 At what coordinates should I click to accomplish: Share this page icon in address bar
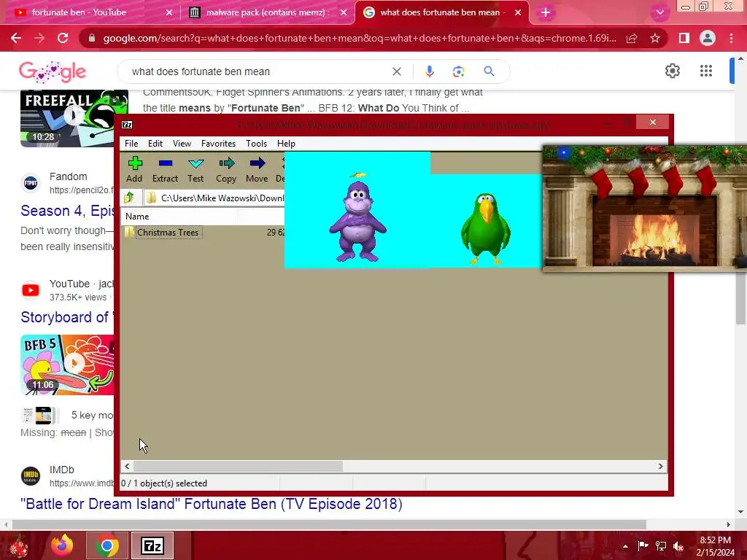pyautogui.click(x=632, y=38)
